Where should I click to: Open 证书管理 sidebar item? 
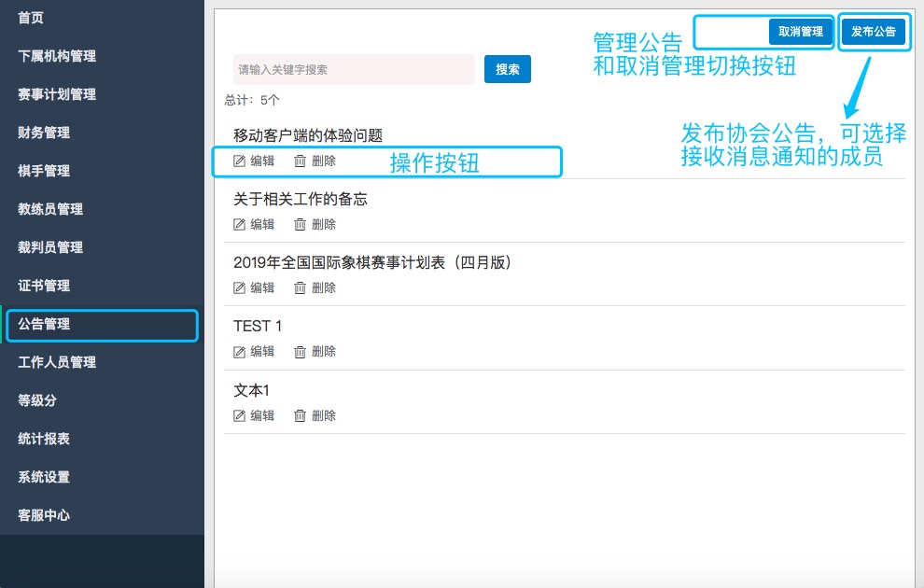point(44,286)
